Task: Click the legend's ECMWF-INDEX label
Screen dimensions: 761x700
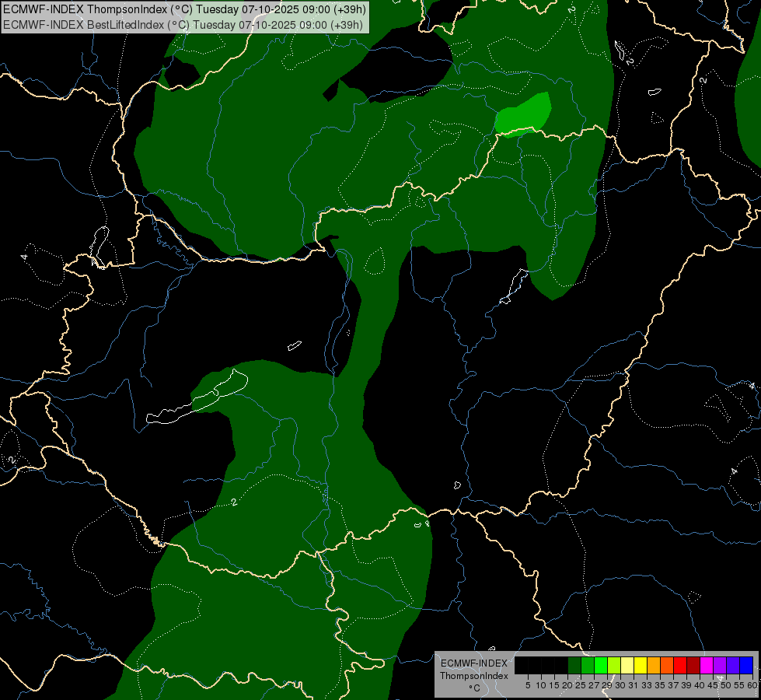Action: point(474,663)
